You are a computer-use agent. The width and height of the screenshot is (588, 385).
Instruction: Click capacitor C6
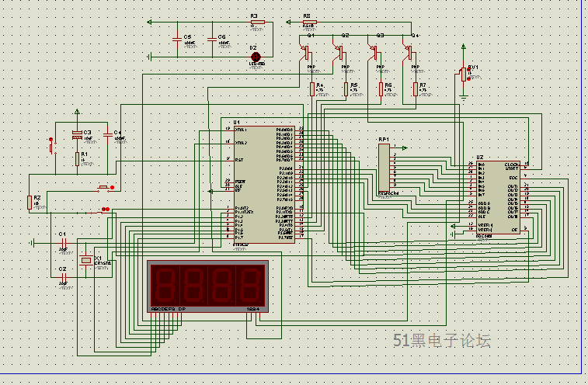click(212, 39)
